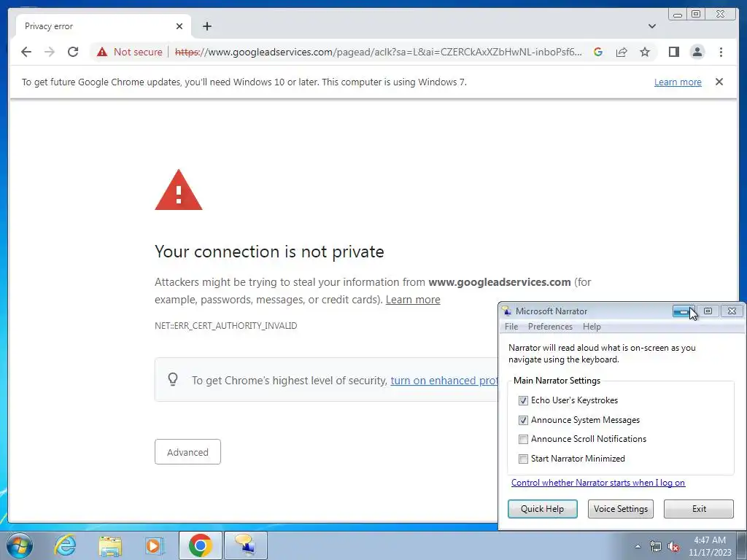
Task: Open the File menu in Narrator
Action: pos(511,327)
